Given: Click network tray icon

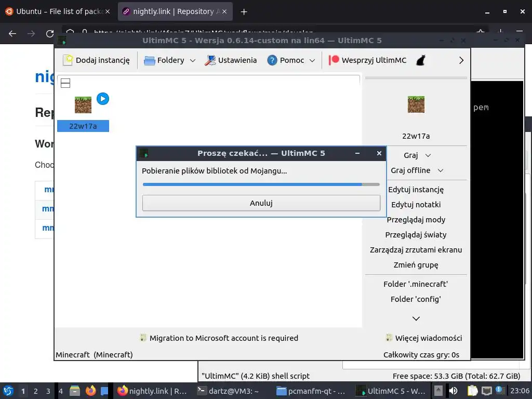Looking at the screenshot, I should (486, 391).
